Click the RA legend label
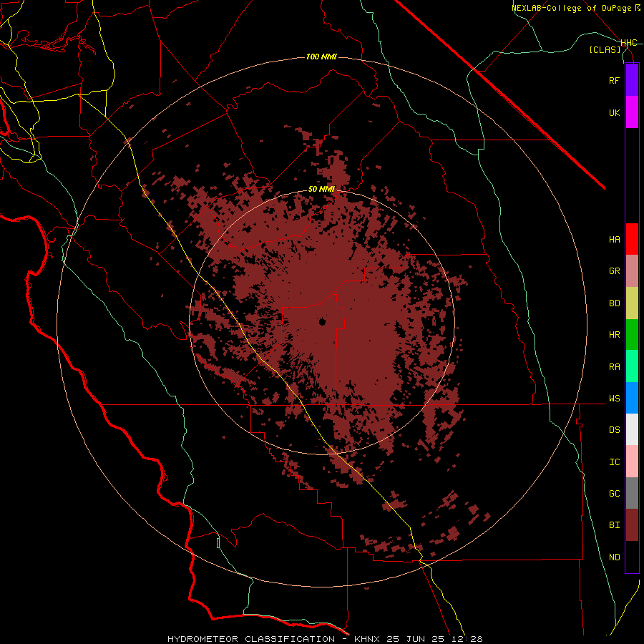 [x=614, y=367]
